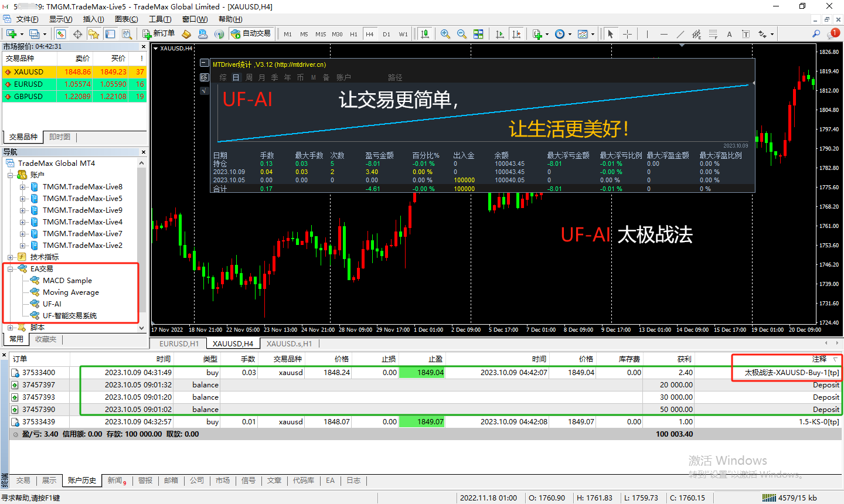Viewport: 844px width, 504px height.
Task: Switch to the H1 timeframe button
Action: [x=353, y=34]
